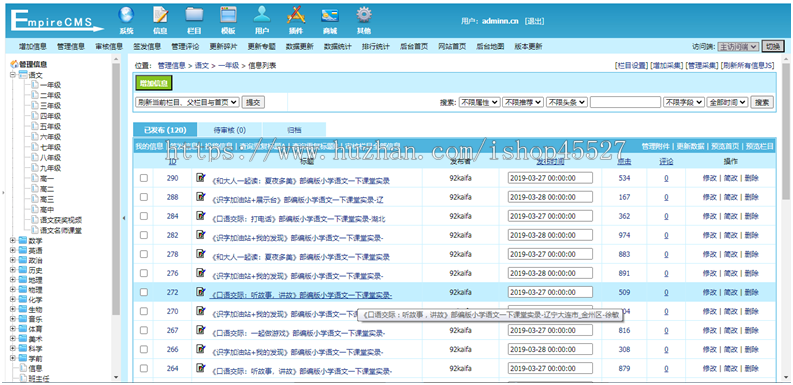
Task: Open the 全部时间 dropdown
Action: point(727,102)
